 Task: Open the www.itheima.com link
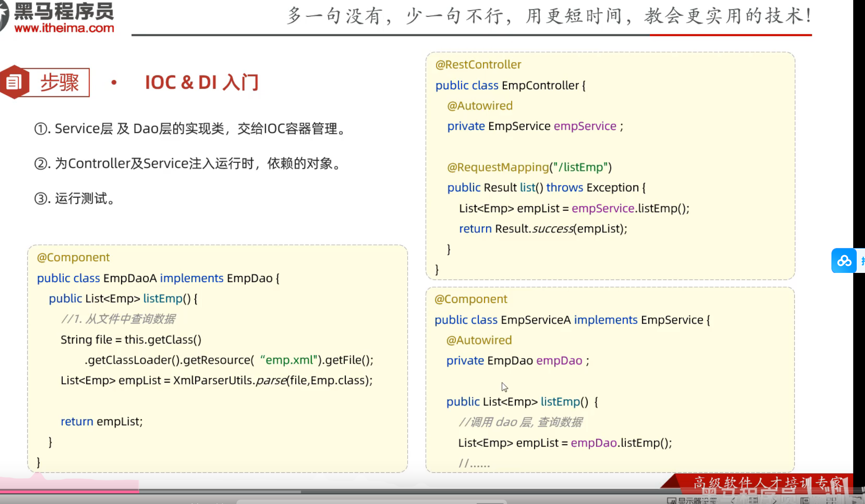tap(64, 28)
